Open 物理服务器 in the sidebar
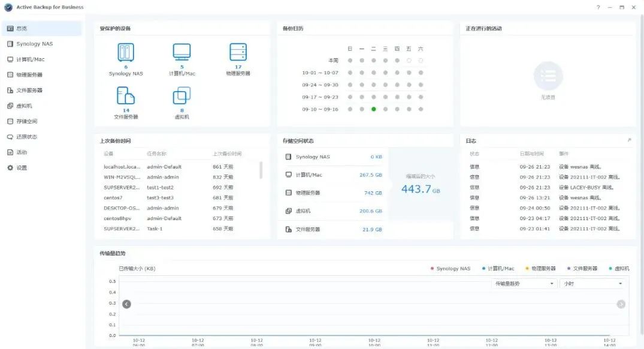This screenshot has width=644, height=349. point(43,75)
